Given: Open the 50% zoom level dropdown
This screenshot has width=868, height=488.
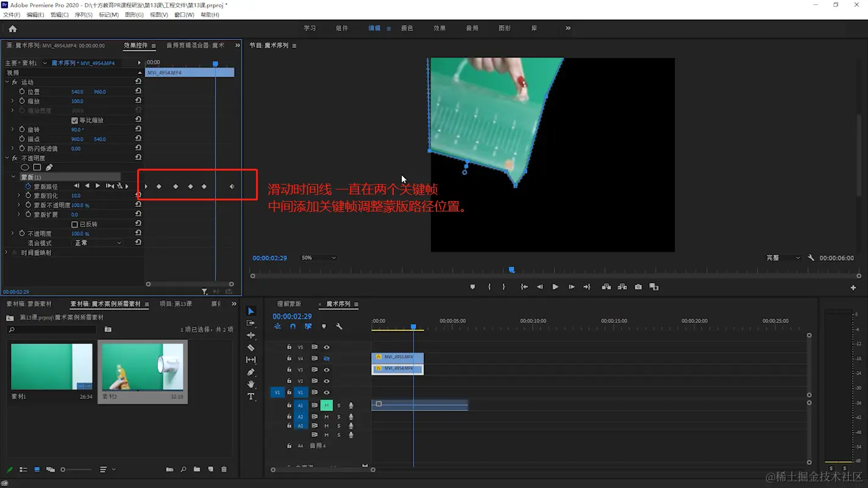Looking at the screenshot, I should click(318, 258).
